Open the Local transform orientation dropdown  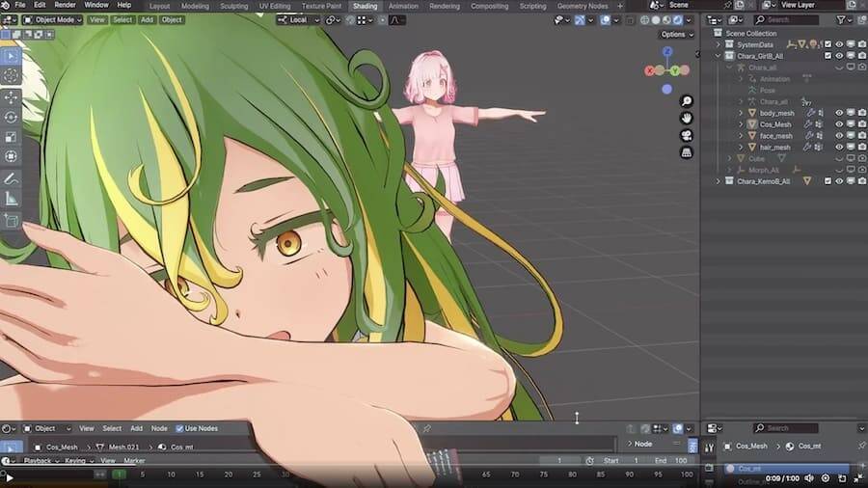click(x=297, y=19)
